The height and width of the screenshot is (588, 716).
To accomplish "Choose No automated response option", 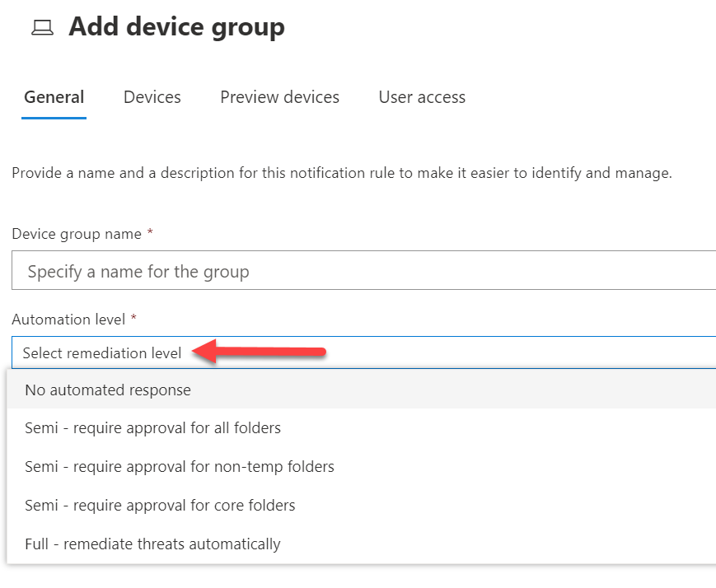I will 108,390.
